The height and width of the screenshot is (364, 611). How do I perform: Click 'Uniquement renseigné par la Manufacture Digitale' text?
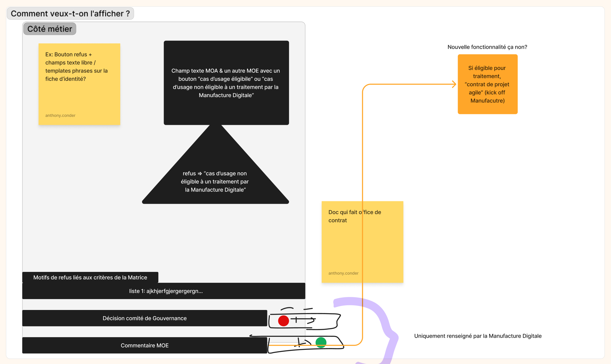(x=478, y=336)
